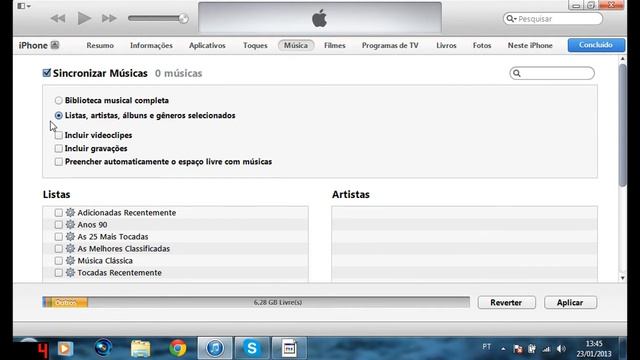Enable Incluir videoclipes checkbox
640x360 pixels.
coord(59,135)
